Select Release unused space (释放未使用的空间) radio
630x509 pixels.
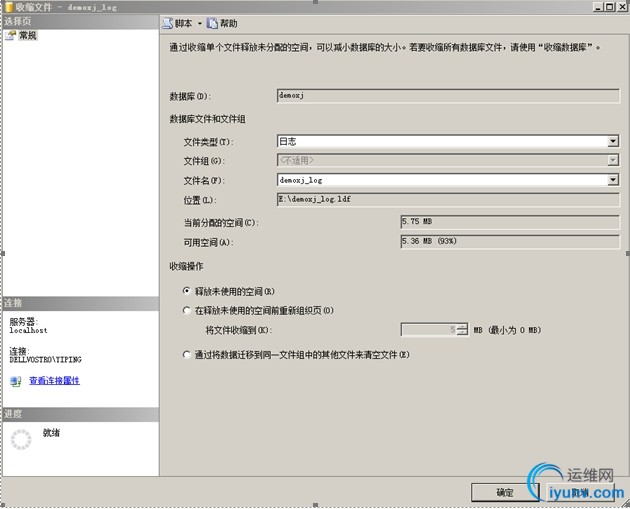(x=186, y=291)
